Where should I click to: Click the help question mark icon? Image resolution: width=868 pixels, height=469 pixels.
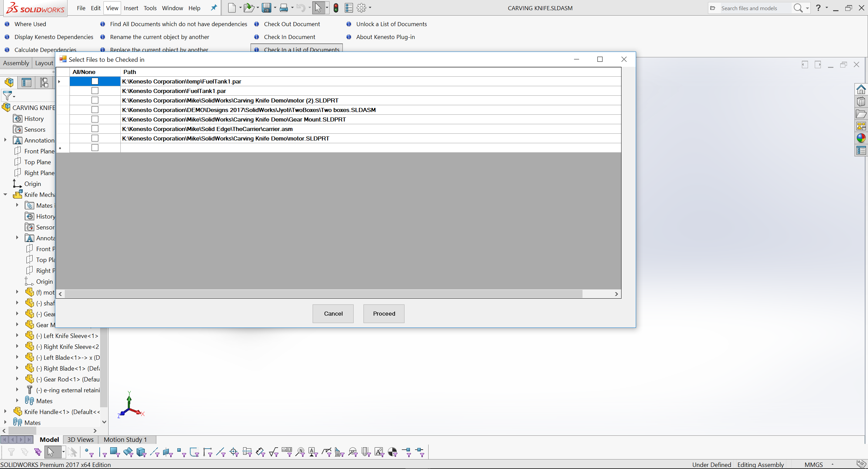[x=818, y=8]
